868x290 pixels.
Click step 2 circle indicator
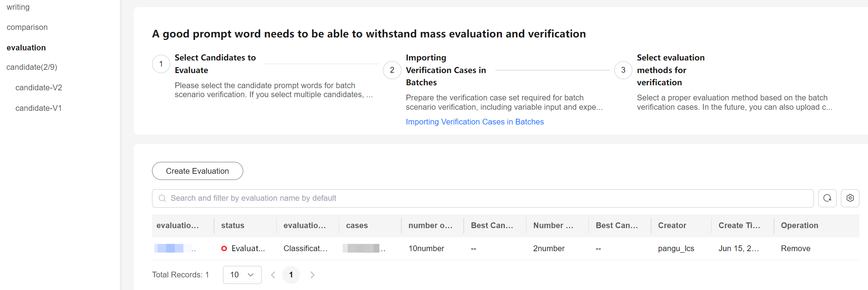(x=392, y=70)
